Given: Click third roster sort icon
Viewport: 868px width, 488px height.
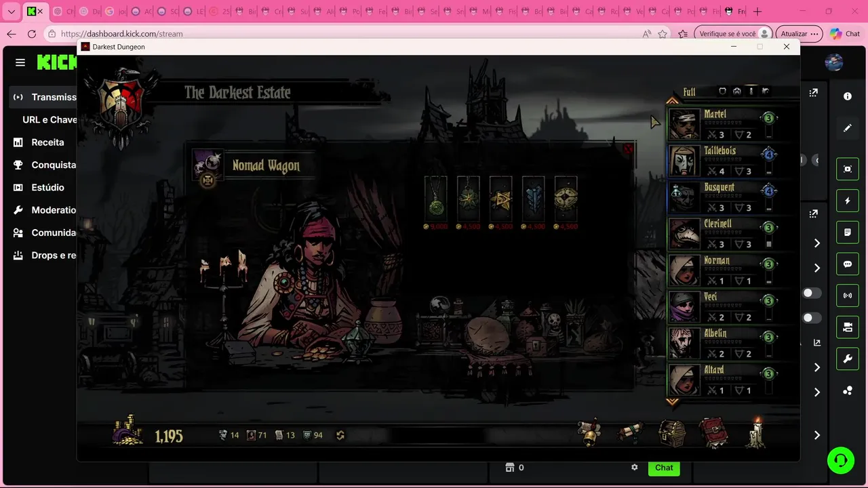Looking at the screenshot, I should 751,91.
